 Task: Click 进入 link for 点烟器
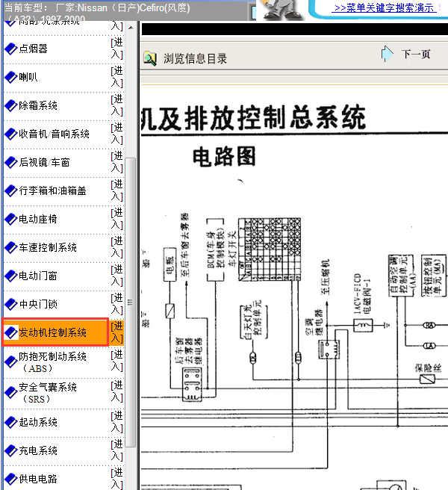coord(117,49)
